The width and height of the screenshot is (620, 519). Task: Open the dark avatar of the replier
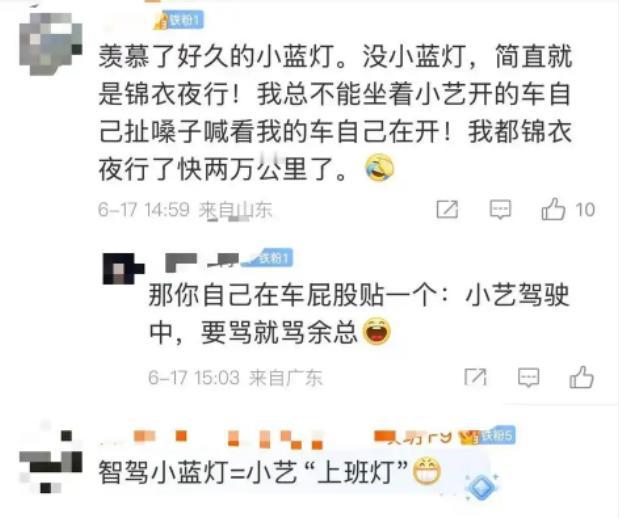pyautogui.click(x=123, y=269)
